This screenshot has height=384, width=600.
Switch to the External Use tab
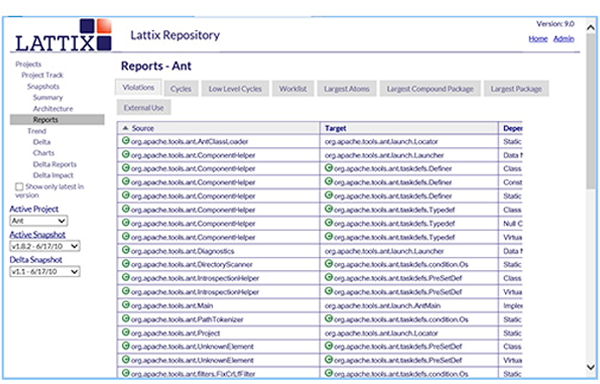(x=144, y=108)
